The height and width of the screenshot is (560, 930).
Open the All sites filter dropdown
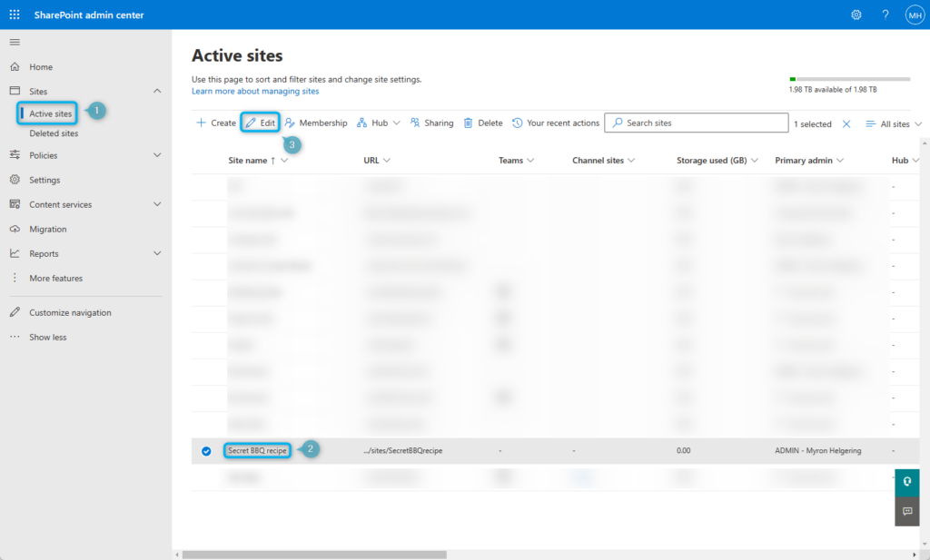(x=893, y=123)
